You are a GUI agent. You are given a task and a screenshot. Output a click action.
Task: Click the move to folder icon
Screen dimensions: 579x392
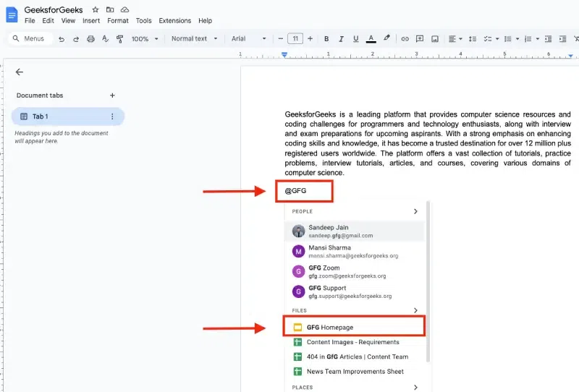pos(110,9)
